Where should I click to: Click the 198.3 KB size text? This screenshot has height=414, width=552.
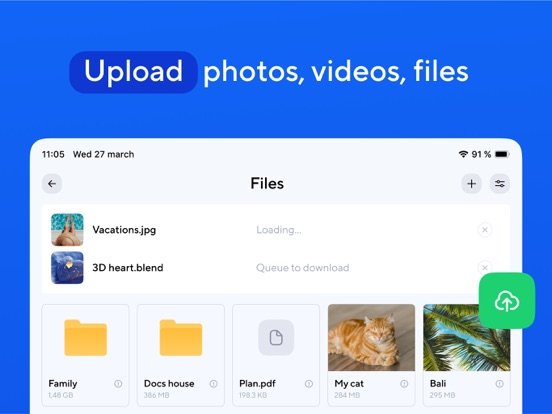[x=253, y=395]
